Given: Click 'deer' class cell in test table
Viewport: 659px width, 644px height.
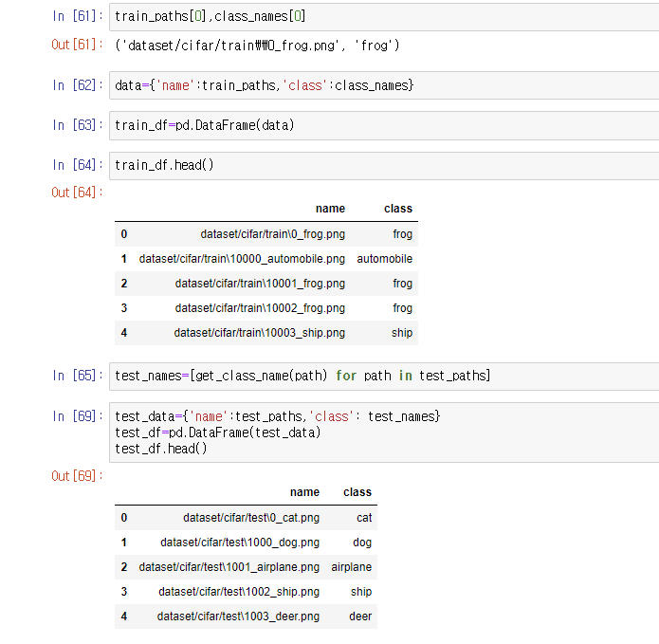Looking at the screenshot, I should 360,616.
